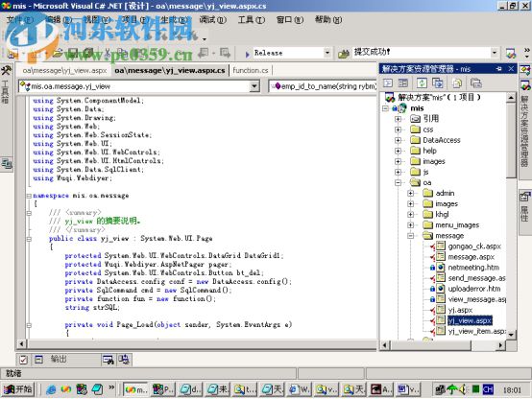Collapse the message folder node
Viewport: 532px width, 399px height.
pyautogui.click(x=411, y=236)
